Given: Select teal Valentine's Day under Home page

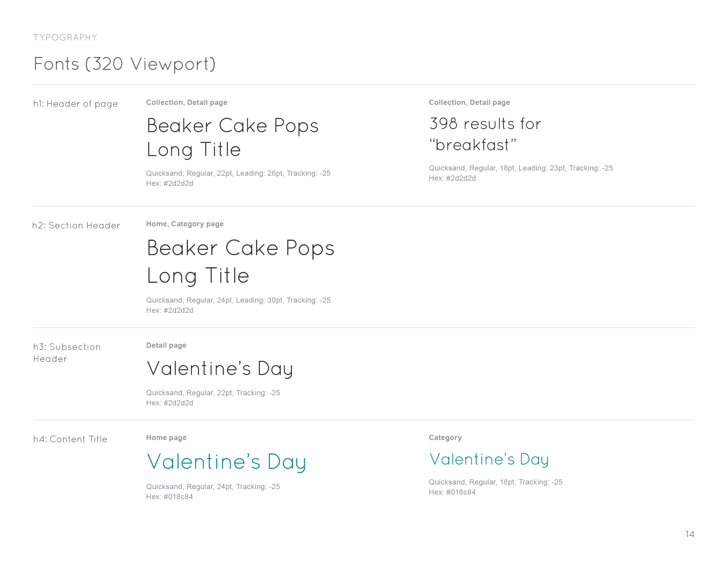Looking at the screenshot, I should [x=226, y=462].
